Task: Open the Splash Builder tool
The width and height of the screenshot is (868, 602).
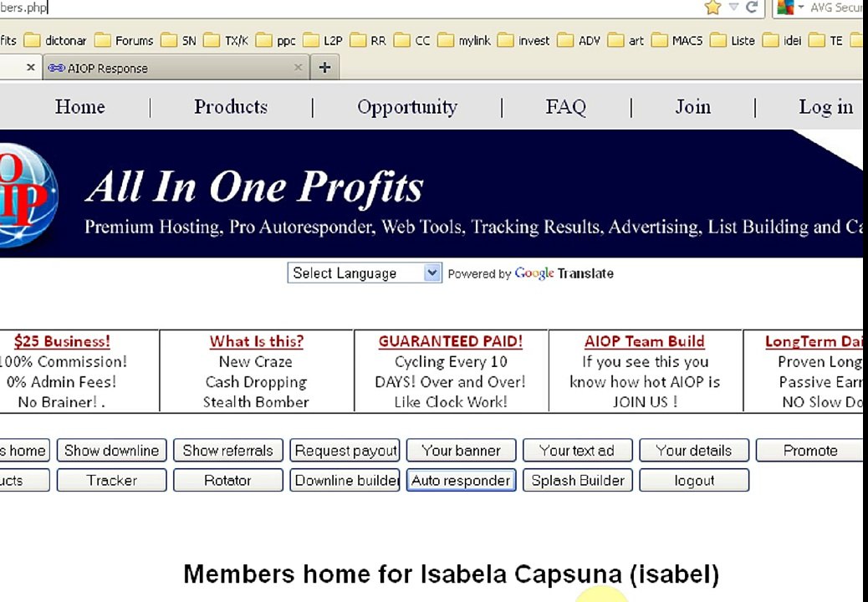Action: point(577,480)
